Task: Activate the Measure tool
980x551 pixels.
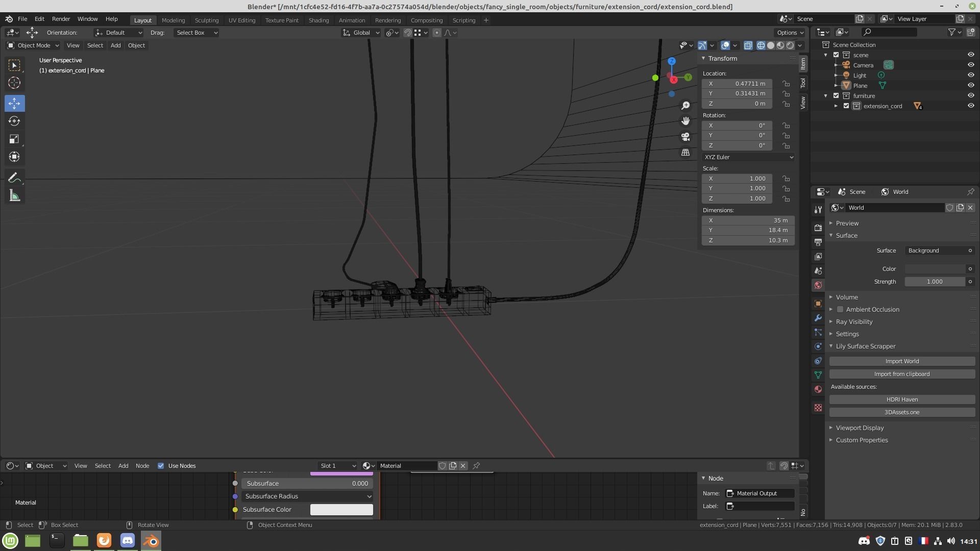Action: tap(14, 196)
